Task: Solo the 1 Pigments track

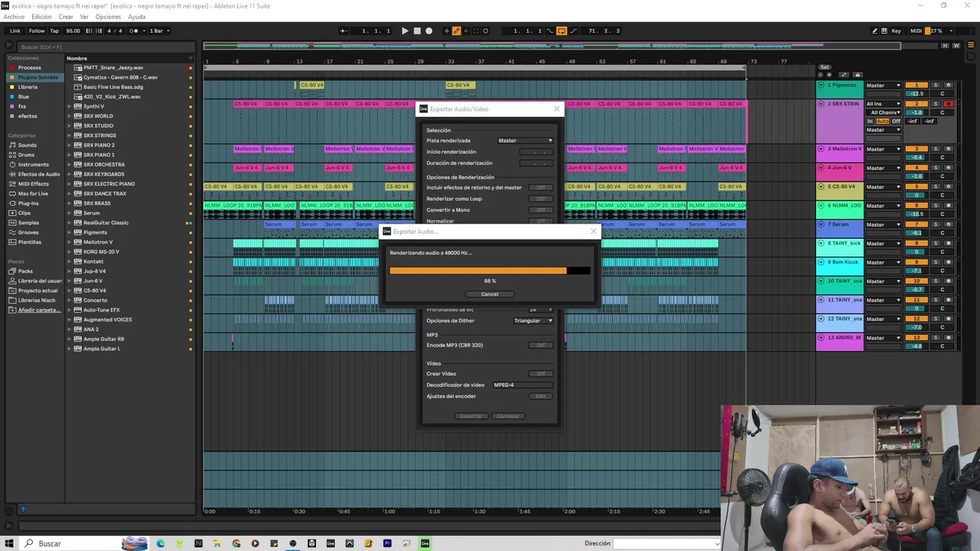Action: pyautogui.click(x=936, y=85)
